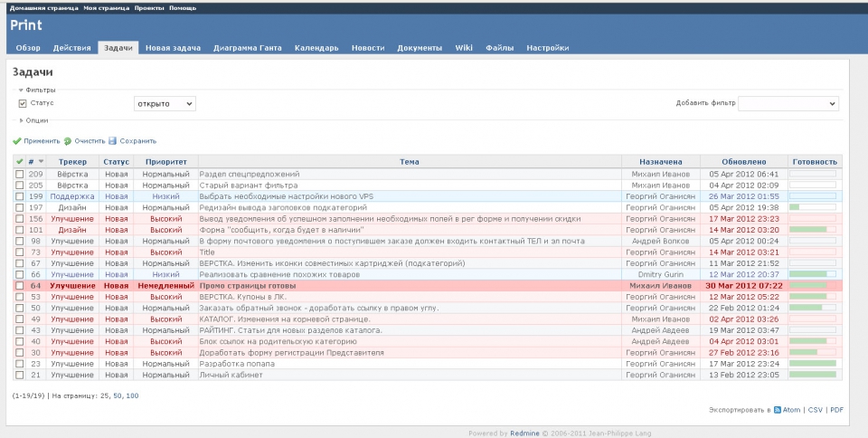Open the status operator dropdown showing открыто

pos(164,104)
